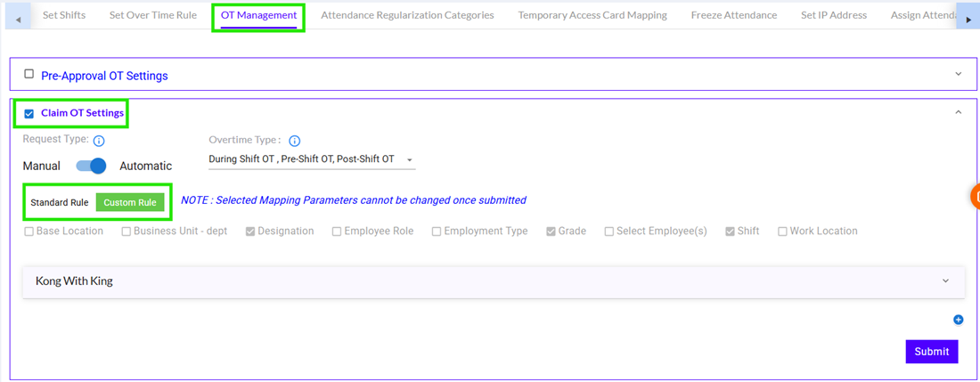Image resolution: width=980 pixels, height=382 pixels.
Task: Click the Submit button
Action: click(932, 351)
